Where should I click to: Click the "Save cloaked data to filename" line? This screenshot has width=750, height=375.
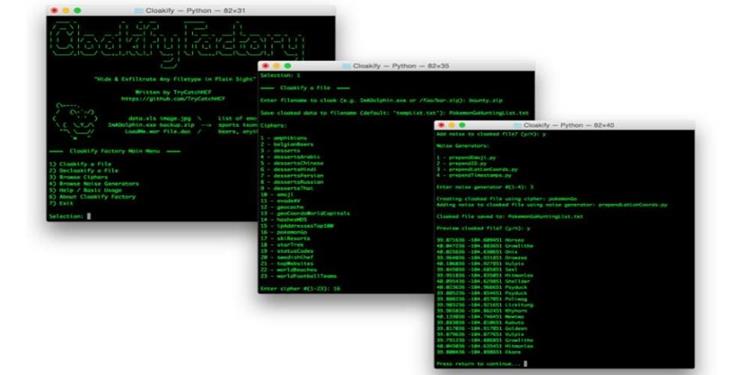pyautogui.click(x=395, y=113)
